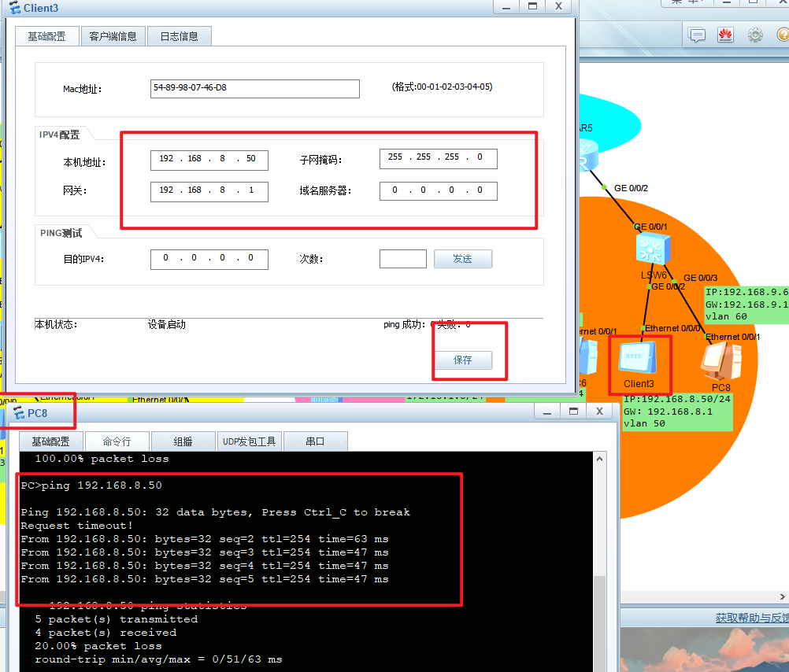
Task: Open the forum chat bubble icon
Action: (x=697, y=35)
